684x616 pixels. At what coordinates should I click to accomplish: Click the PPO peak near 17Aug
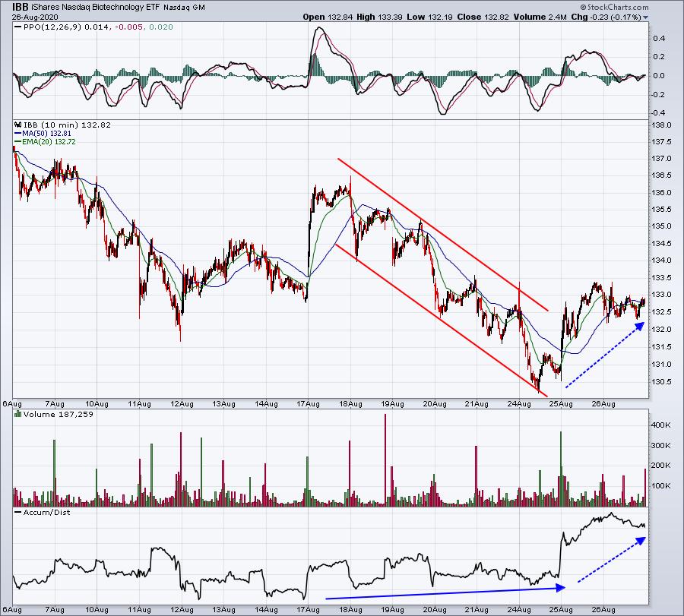click(x=318, y=30)
